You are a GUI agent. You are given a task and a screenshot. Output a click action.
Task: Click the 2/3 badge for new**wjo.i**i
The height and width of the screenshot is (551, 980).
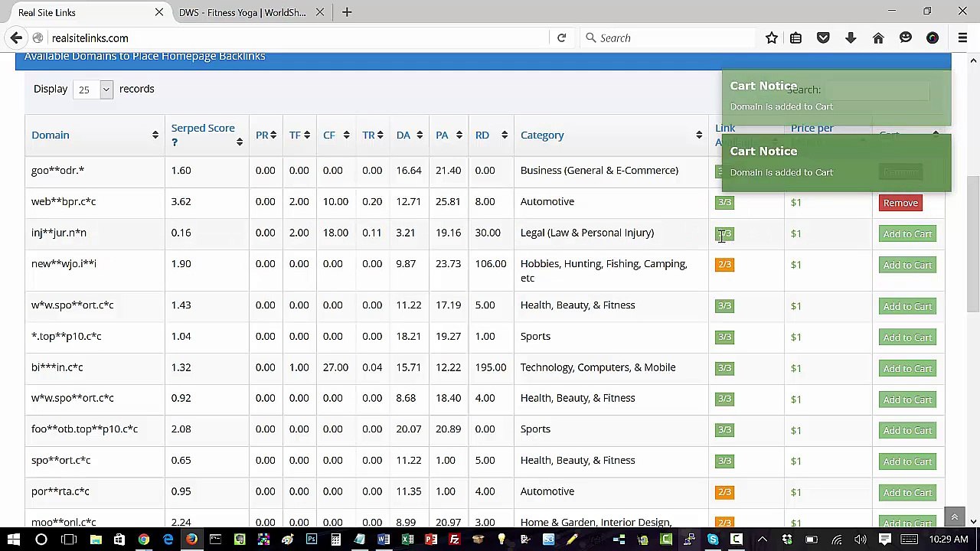point(724,265)
